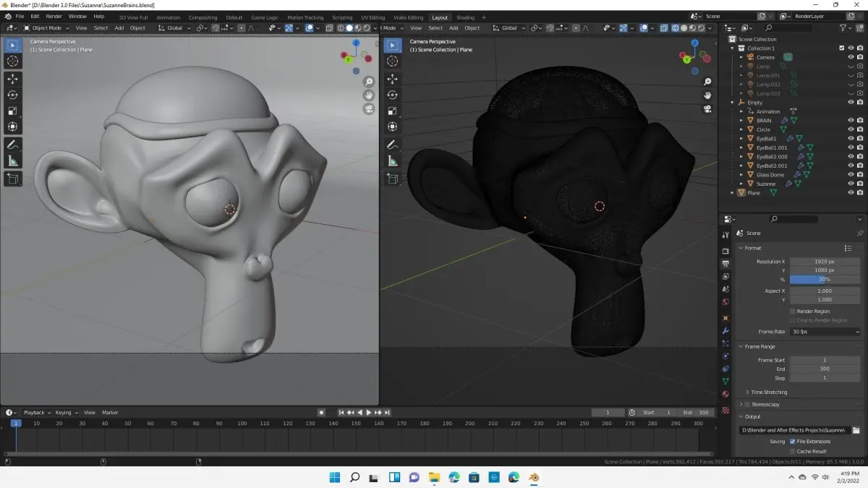
Task: Open the Global orientation dropdown in left viewport
Action: click(174, 28)
